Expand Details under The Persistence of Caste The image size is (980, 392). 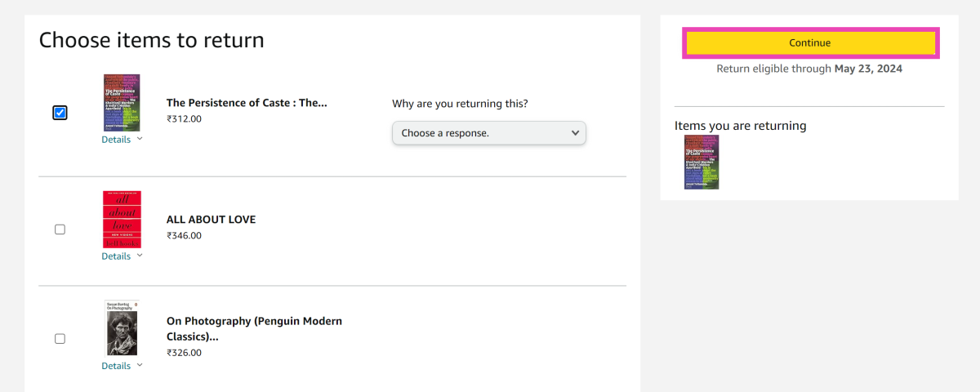pos(122,140)
